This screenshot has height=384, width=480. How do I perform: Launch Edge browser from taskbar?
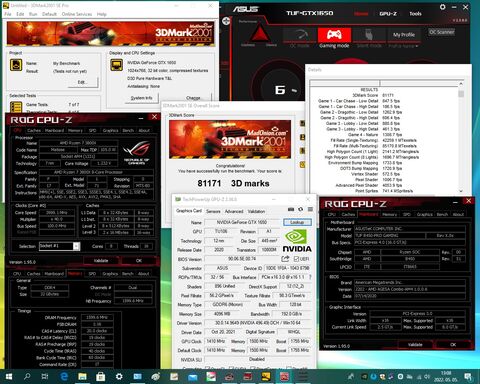pyautogui.click(x=64, y=377)
